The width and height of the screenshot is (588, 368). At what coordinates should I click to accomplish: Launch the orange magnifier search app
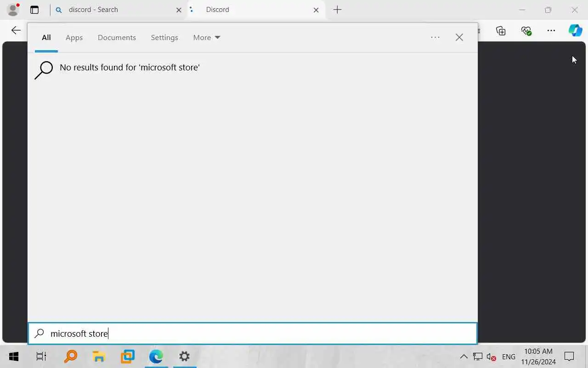70,356
